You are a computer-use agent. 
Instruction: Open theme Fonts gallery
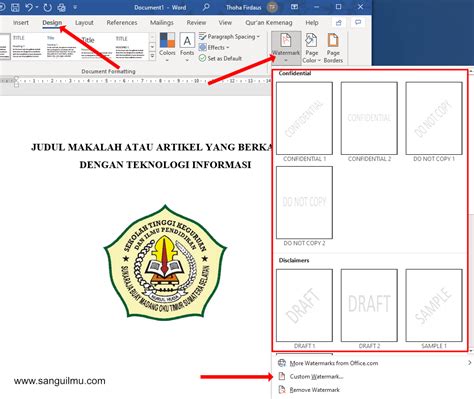click(x=187, y=47)
